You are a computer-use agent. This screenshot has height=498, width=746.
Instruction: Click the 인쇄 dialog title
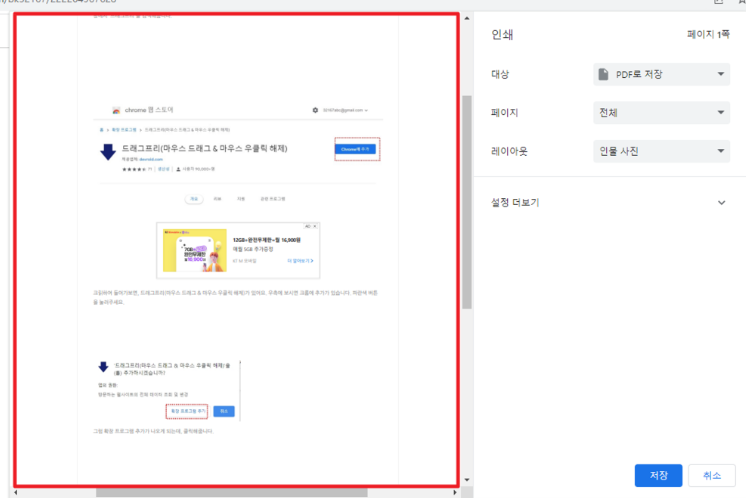click(502, 34)
